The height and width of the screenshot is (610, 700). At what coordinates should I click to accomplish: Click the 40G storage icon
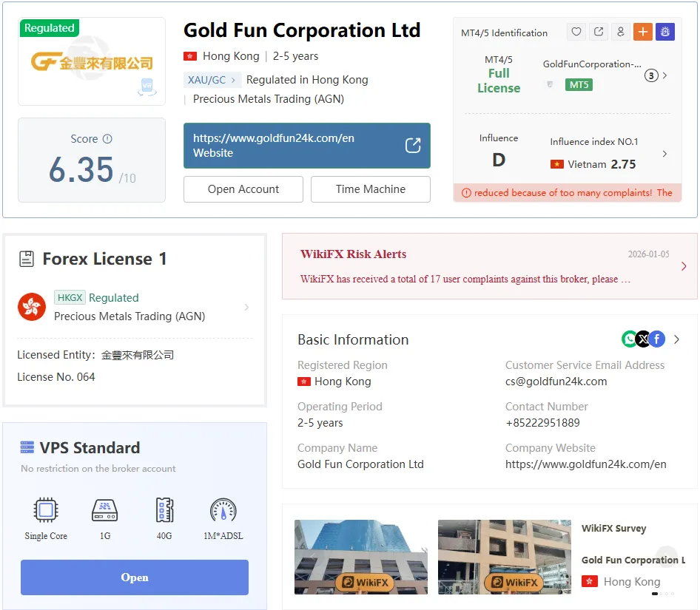(x=164, y=509)
